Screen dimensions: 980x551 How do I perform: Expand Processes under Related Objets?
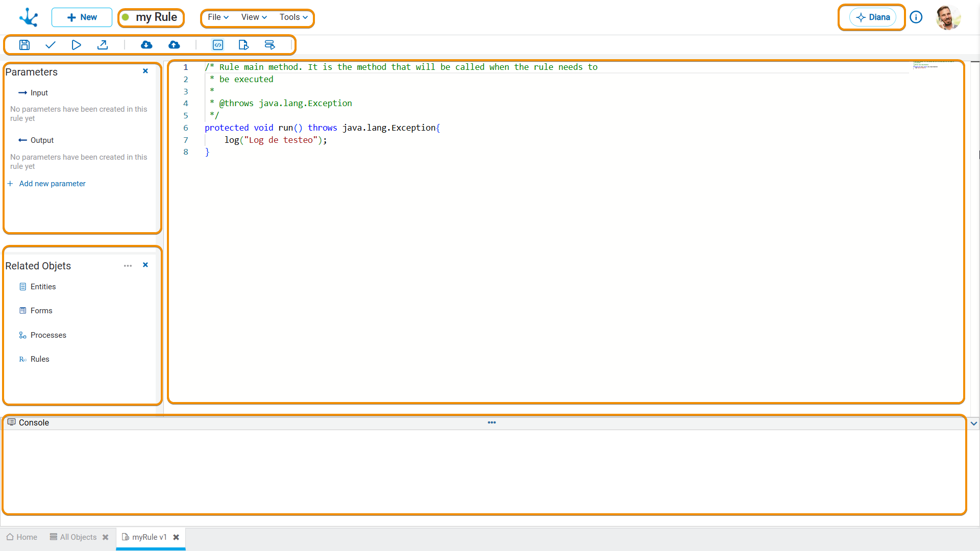pyautogui.click(x=43, y=335)
